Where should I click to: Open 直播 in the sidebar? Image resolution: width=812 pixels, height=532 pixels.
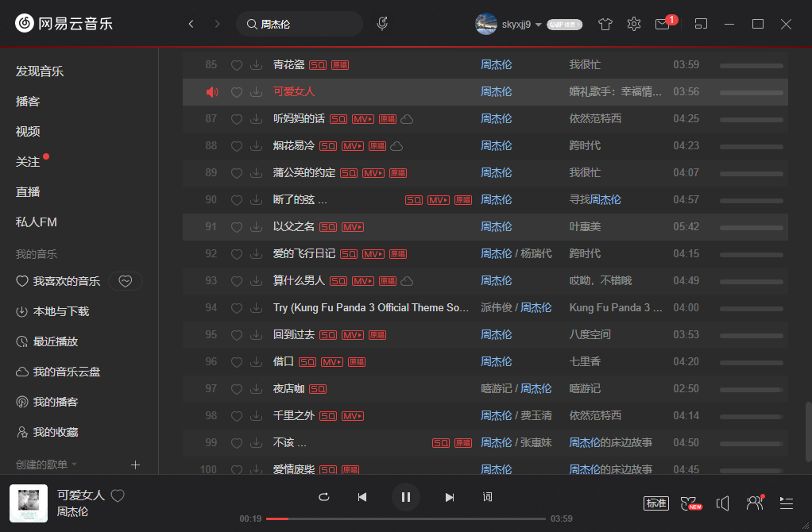tap(28, 192)
